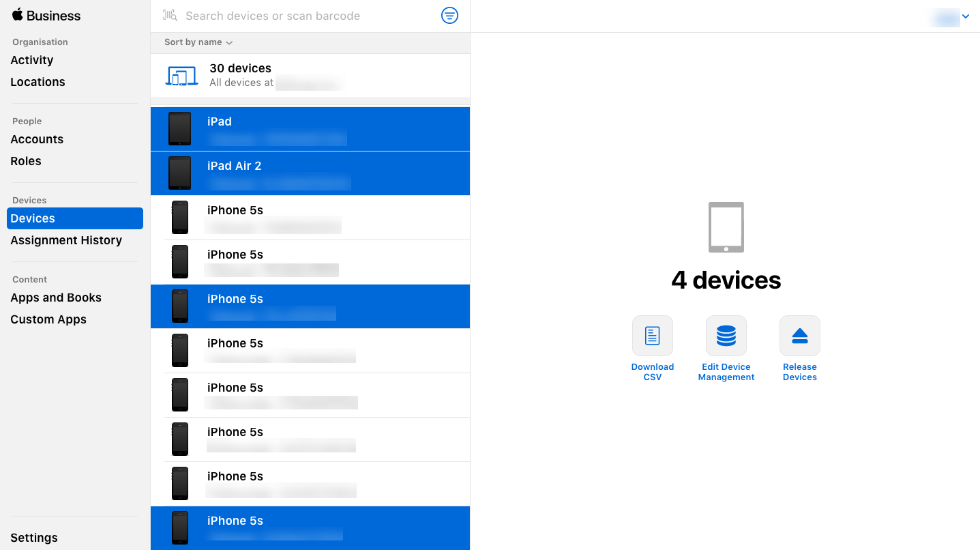Click the '4 devices' heading
Screen dimensions: 980x550
coord(726,280)
